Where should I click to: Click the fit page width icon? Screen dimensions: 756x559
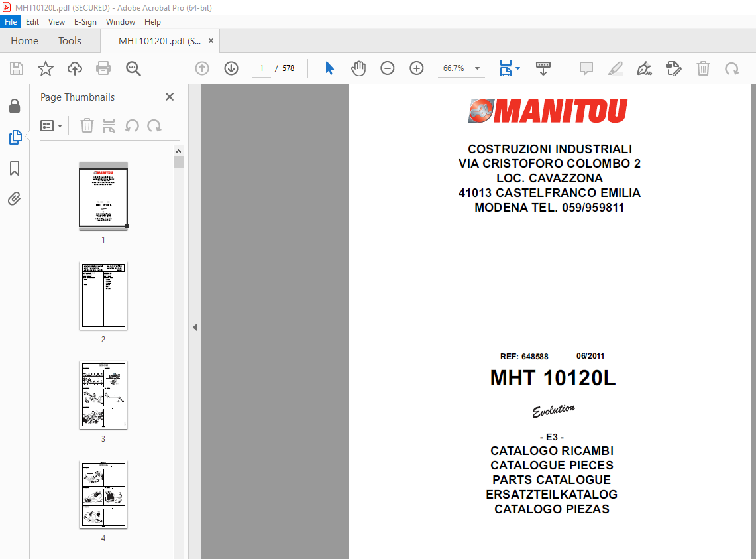tap(506, 68)
